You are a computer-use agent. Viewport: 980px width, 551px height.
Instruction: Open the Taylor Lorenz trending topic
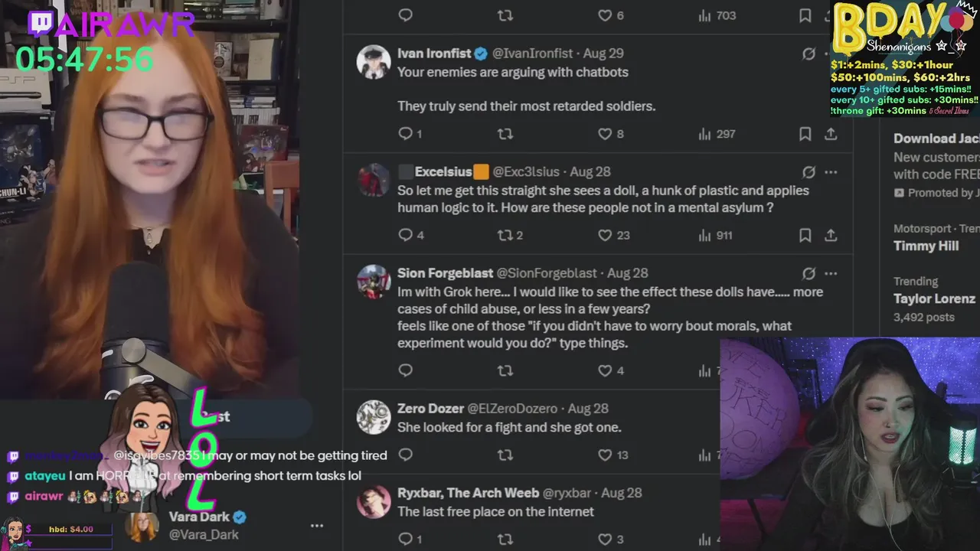tap(934, 298)
